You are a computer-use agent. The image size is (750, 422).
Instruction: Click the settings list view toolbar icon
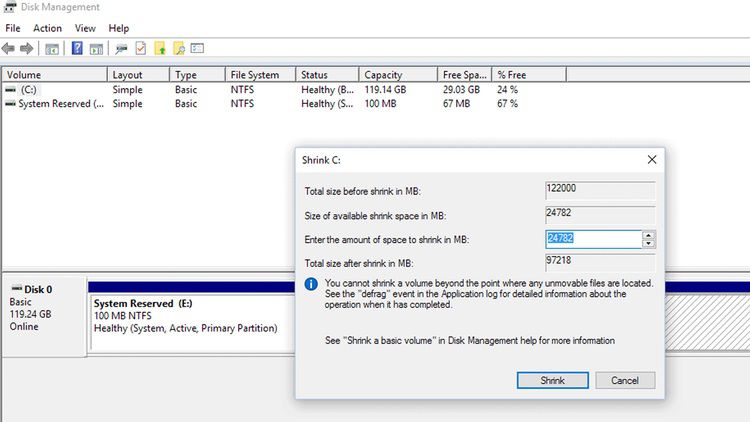[x=197, y=48]
